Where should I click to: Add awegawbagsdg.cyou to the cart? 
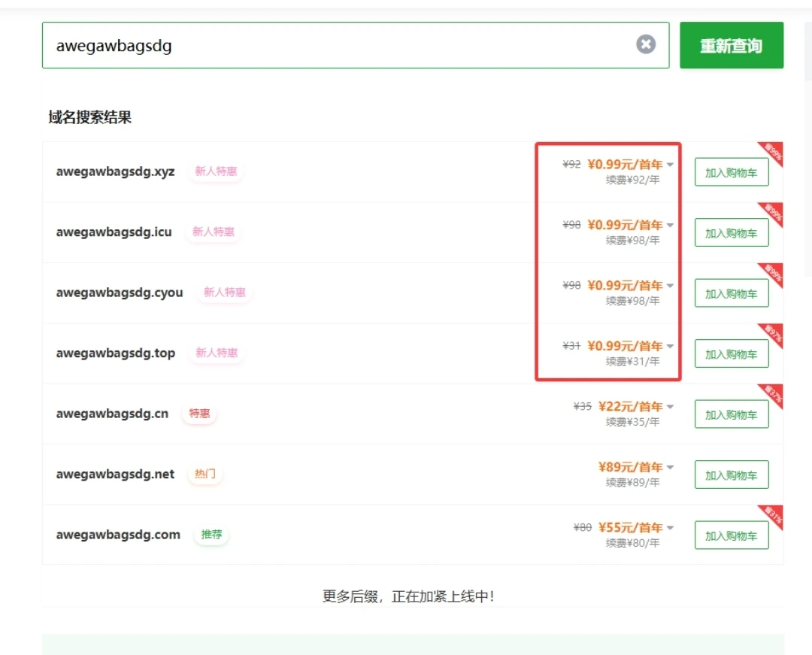coord(731,293)
